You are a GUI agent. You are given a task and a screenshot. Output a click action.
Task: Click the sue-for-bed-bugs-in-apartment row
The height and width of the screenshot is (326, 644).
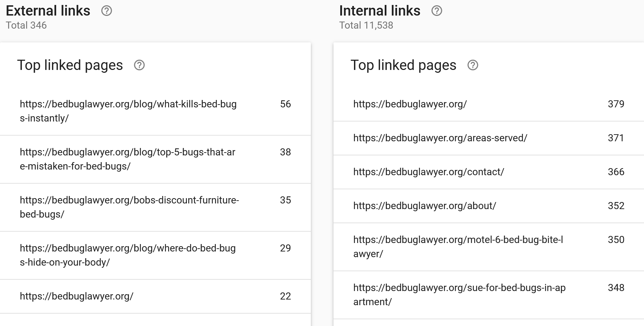pyautogui.click(x=489, y=295)
